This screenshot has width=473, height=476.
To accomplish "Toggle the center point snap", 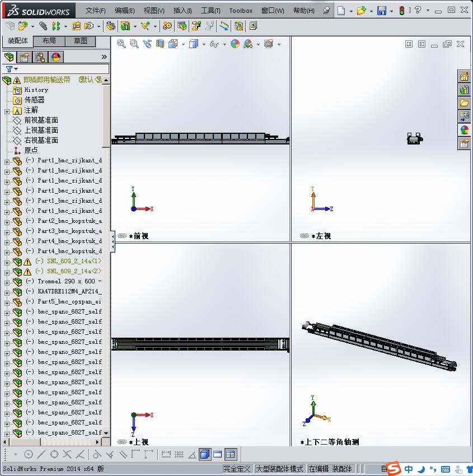I will [28, 455].
